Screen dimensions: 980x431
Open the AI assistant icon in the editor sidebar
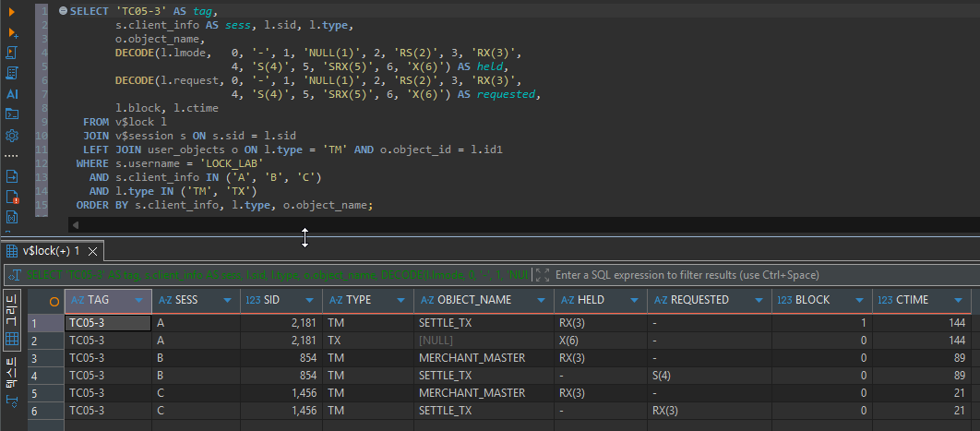[x=12, y=94]
